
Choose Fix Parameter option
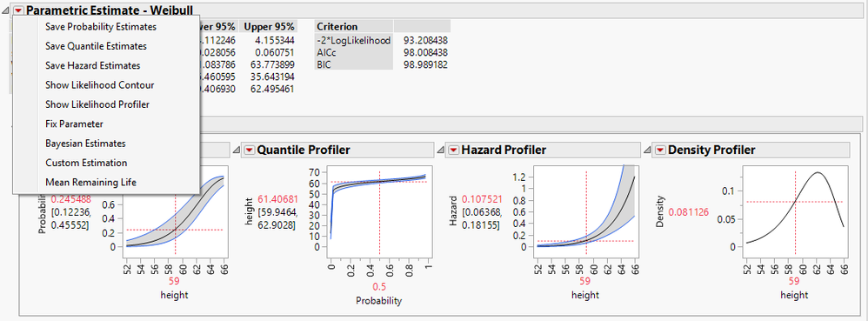click(74, 124)
